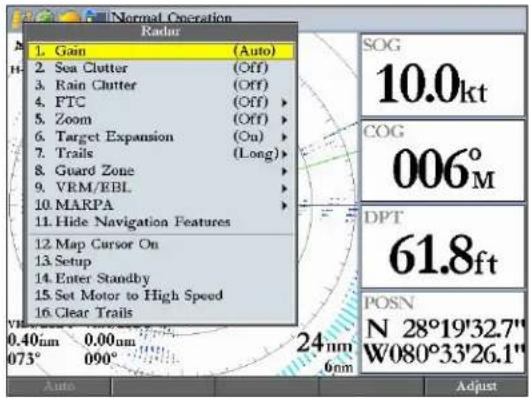Click the green round status bar icon
The width and height of the screenshot is (529, 398).
(x=45, y=16)
